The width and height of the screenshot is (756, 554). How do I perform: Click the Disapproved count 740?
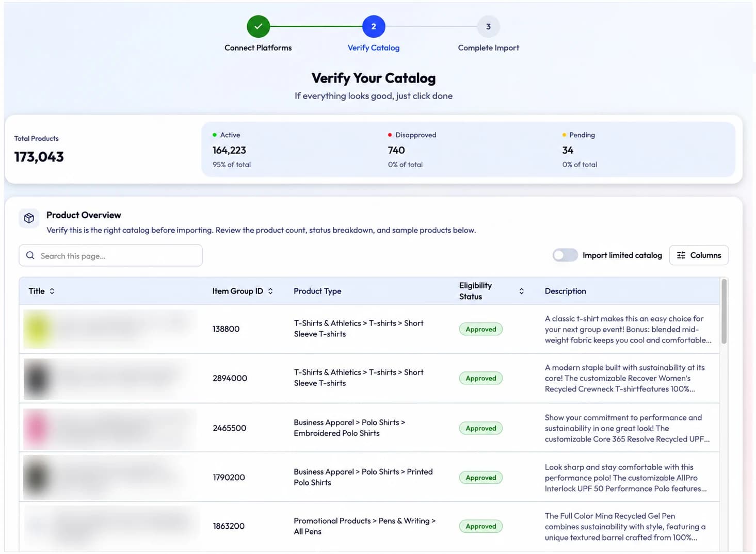pyautogui.click(x=396, y=150)
